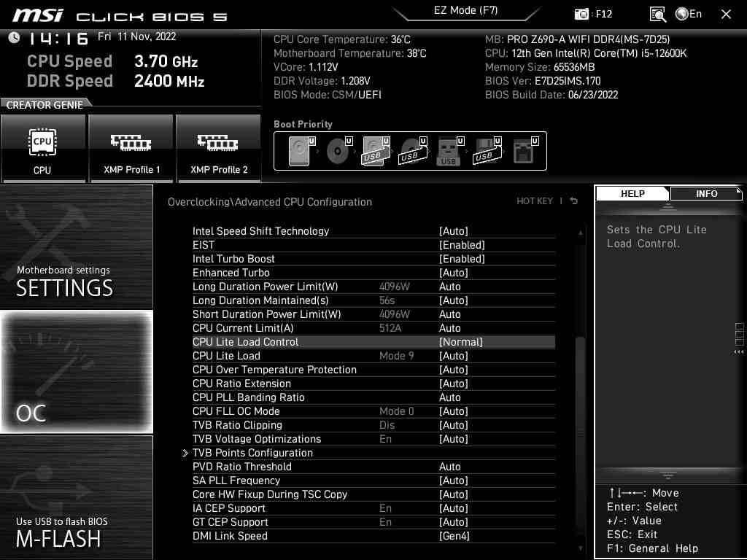Click the CPU Creator Genie button
Image resolution: width=747 pixels, height=560 pixels.
(x=43, y=148)
